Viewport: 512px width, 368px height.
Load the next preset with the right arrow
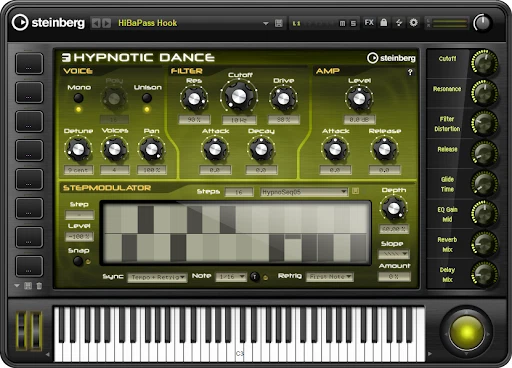click(106, 23)
